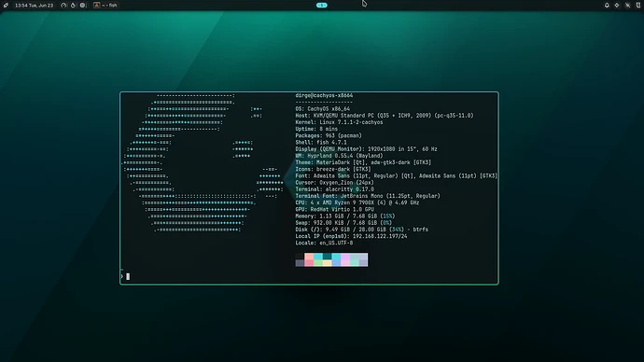Click the 'Local IP (enp1s0)' line
The image size is (644, 362).
click(351, 236)
